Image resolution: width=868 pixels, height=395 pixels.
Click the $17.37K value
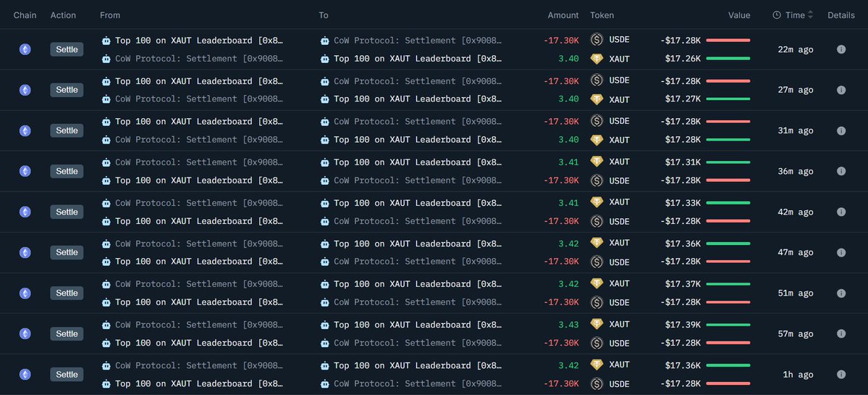pos(683,283)
